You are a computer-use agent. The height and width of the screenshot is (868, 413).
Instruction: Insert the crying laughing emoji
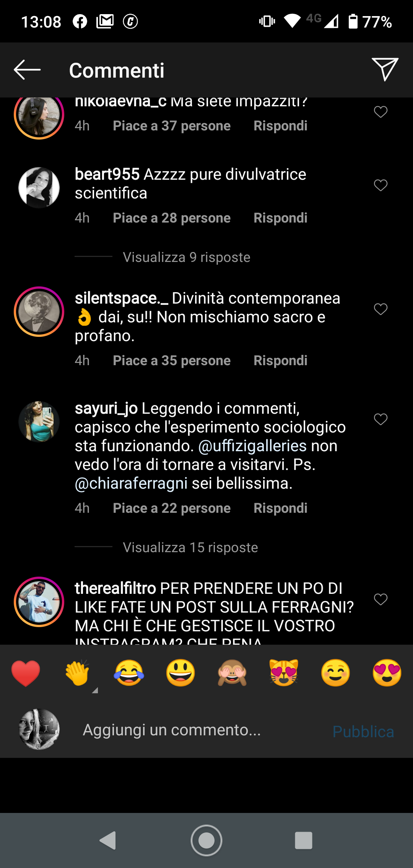(x=129, y=673)
